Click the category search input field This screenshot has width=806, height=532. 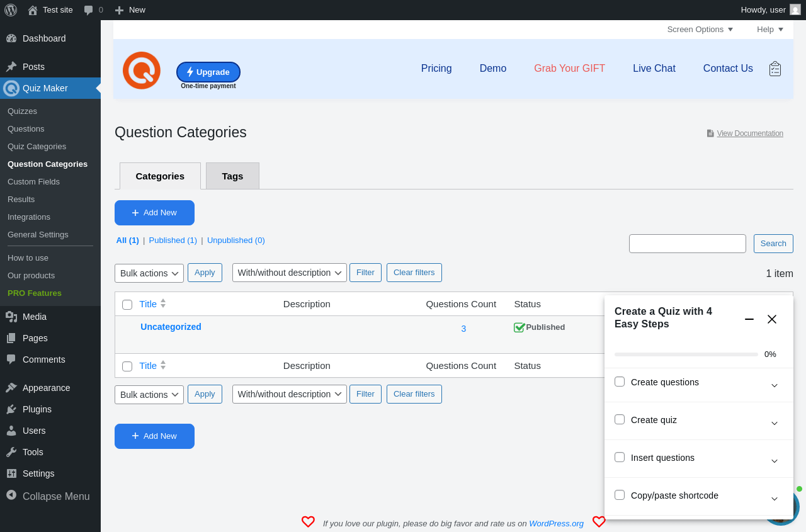click(688, 244)
